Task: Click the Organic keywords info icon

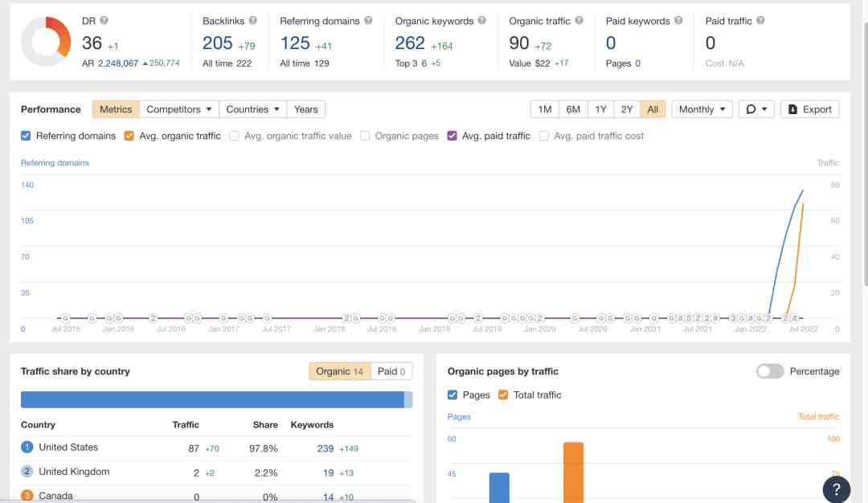Action: point(482,20)
